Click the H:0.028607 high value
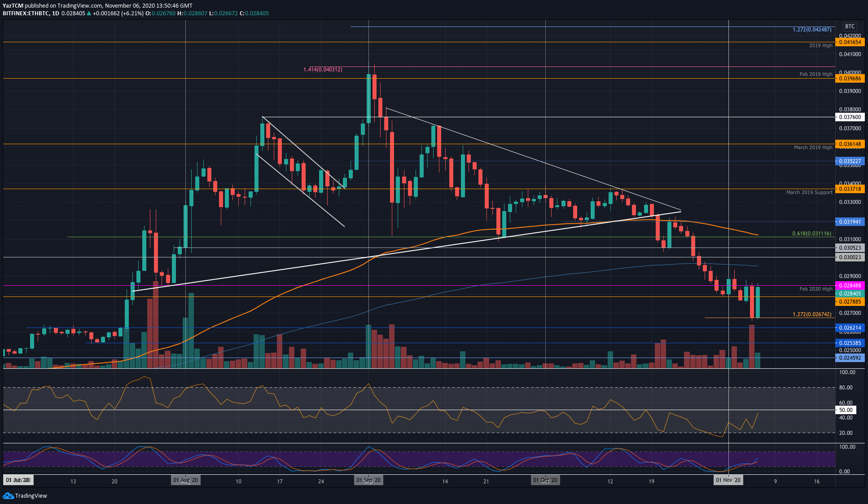This screenshot has width=868, height=504. pyautogui.click(x=192, y=13)
